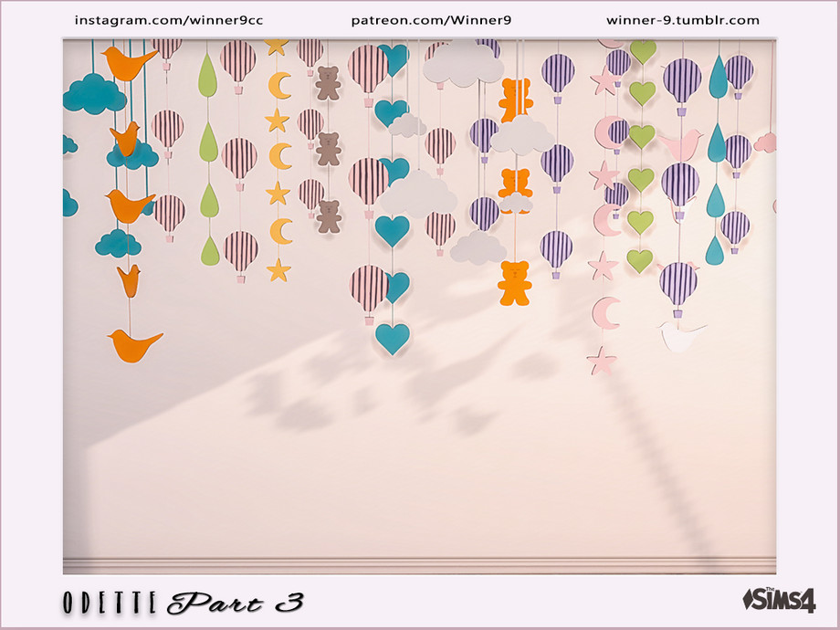Open the instagram.com/winner9cc link

[x=168, y=20]
